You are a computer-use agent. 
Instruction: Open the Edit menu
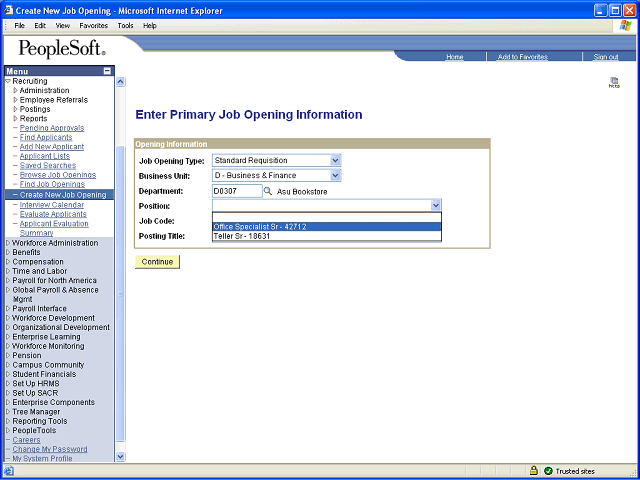(x=40, y=26)
